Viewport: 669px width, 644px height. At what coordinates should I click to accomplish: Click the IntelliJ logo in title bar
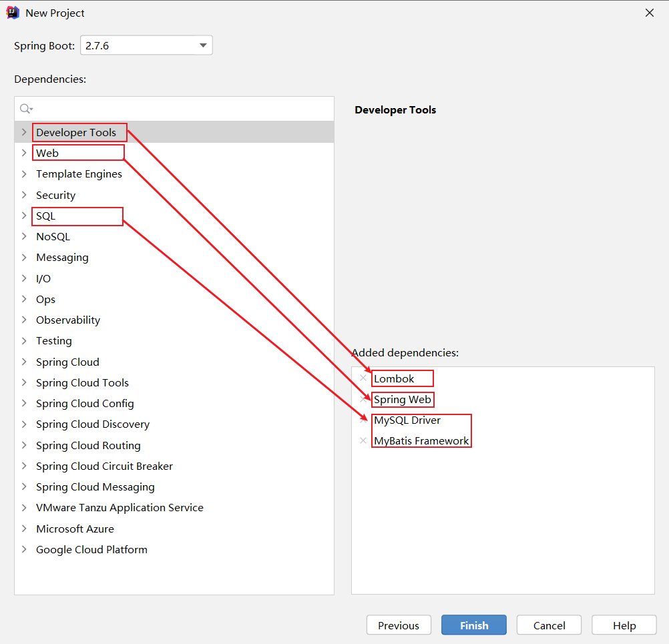[x=13, y=13]
